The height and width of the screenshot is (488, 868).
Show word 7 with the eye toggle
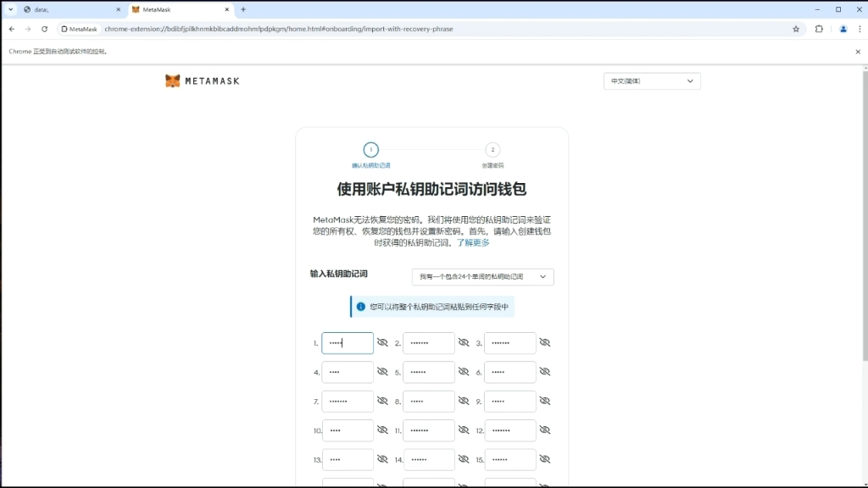382,401
